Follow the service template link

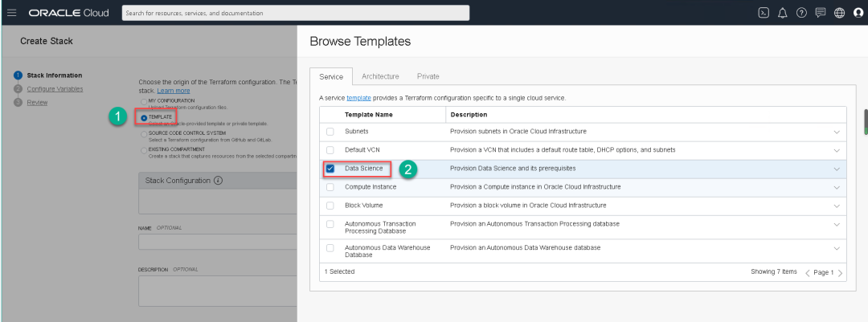(x=358, y=98)
